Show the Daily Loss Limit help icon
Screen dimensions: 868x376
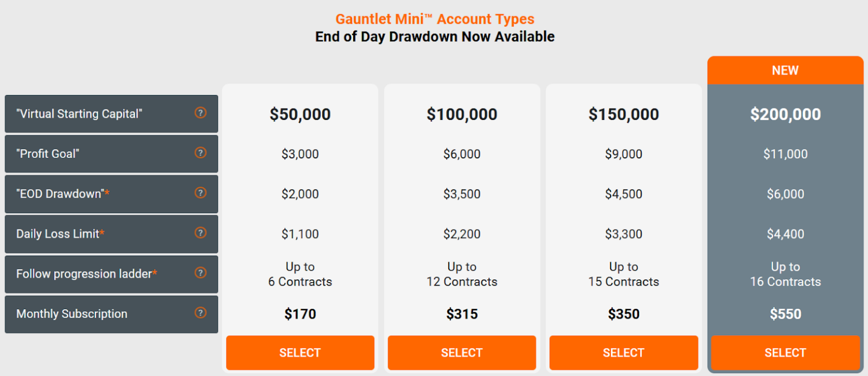coord(201,233)
